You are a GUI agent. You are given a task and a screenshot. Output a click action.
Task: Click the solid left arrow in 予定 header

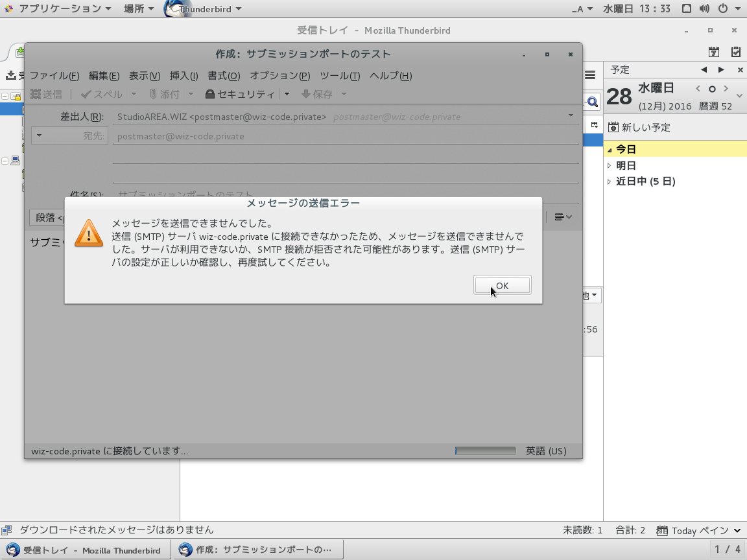pyautogui.click(x=704, y=69)
